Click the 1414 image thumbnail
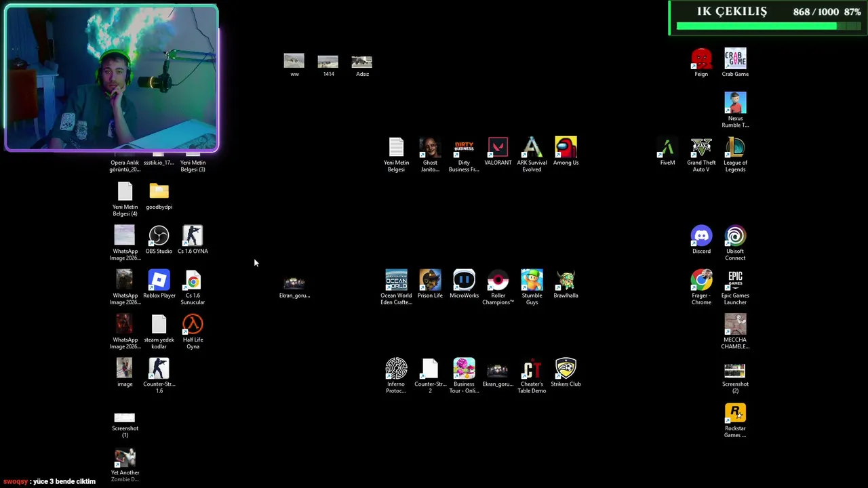Viewport: 868px width, 488px height. click(328, 61)
